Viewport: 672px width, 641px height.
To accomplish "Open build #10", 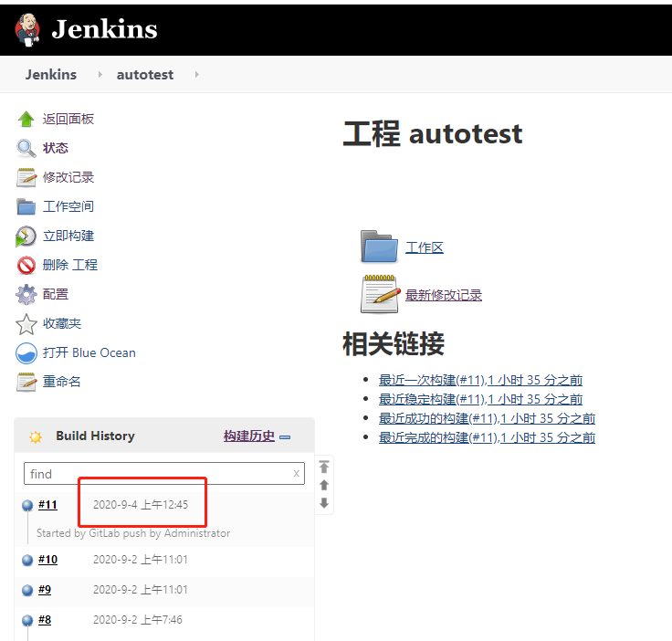I will [47, 559].
